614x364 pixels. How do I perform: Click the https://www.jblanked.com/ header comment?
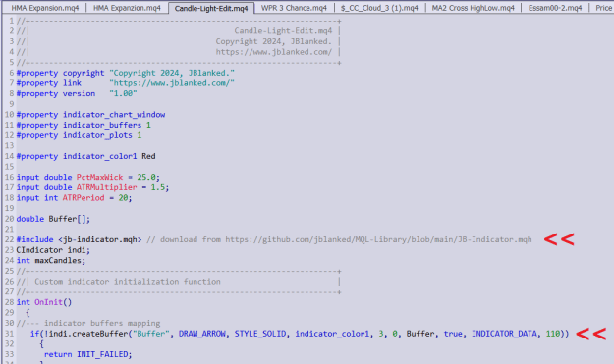(x=273, y=52)
